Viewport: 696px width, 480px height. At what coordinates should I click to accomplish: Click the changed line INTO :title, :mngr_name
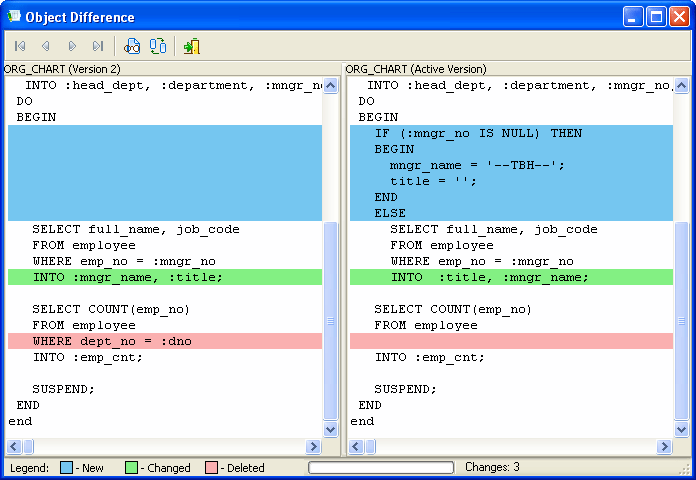pos(490,277)
